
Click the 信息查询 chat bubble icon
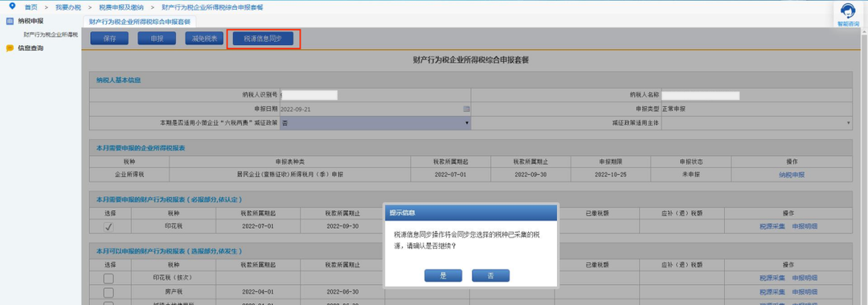tap(10, 48)
